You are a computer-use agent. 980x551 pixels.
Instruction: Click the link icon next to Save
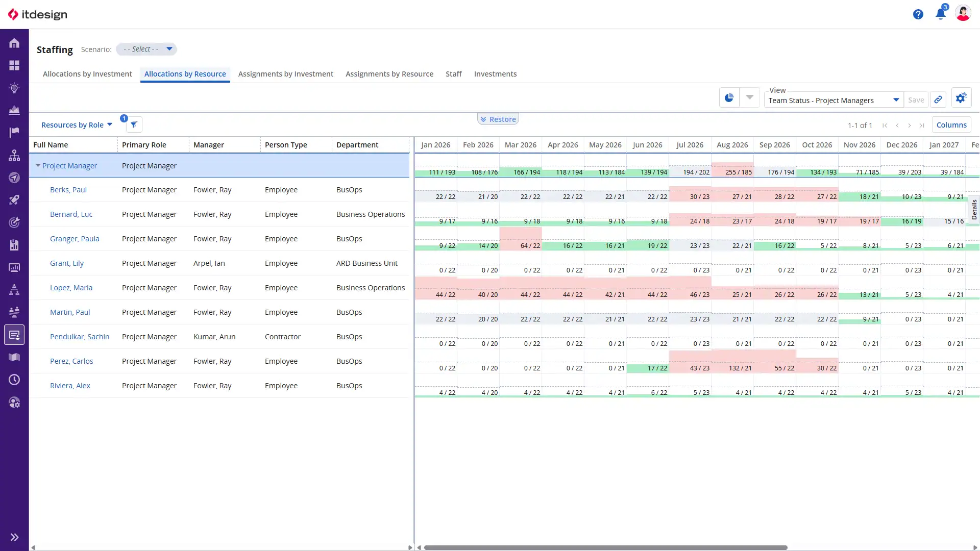[x=938, y=100]
